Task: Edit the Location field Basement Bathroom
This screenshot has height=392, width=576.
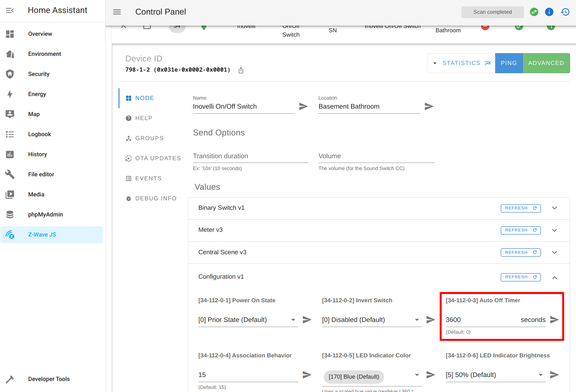Action: pyautogui.click(x=369, y=107)
